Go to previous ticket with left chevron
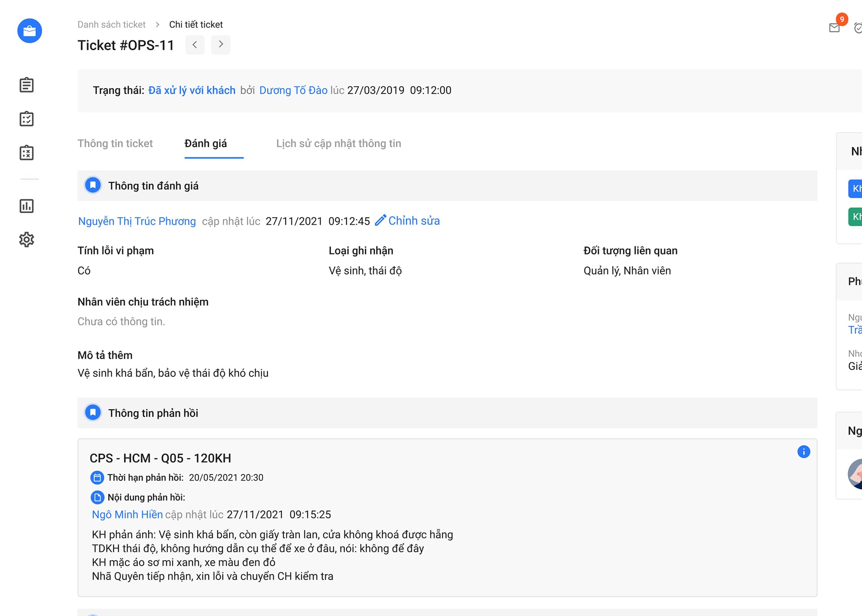862x616 pixels. click(x=195, y=44)
